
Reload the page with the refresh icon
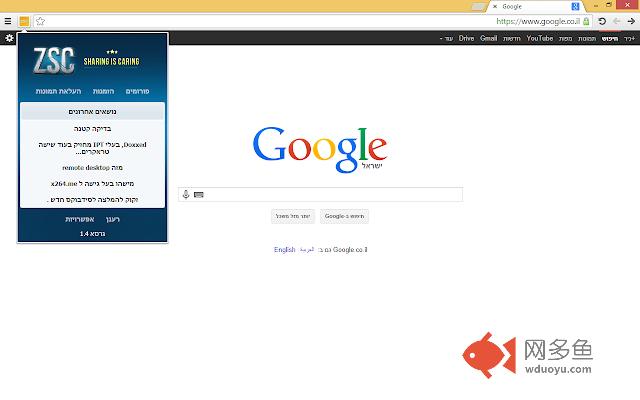pos(602,21)
